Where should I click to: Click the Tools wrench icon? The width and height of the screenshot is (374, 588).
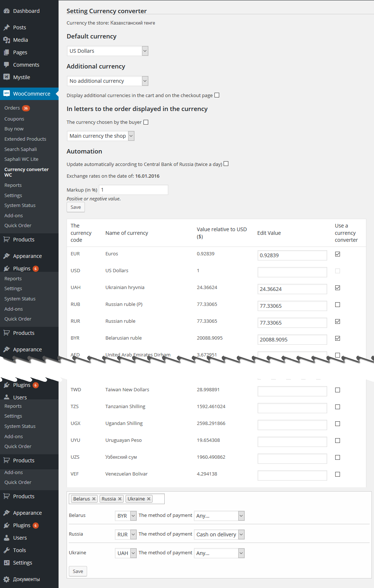[7, 550]
